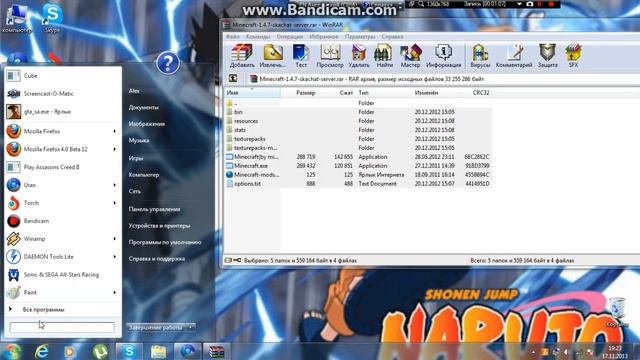
Task: Open Устройства и принтеры in the Start menu
Action: pos(159,225)
